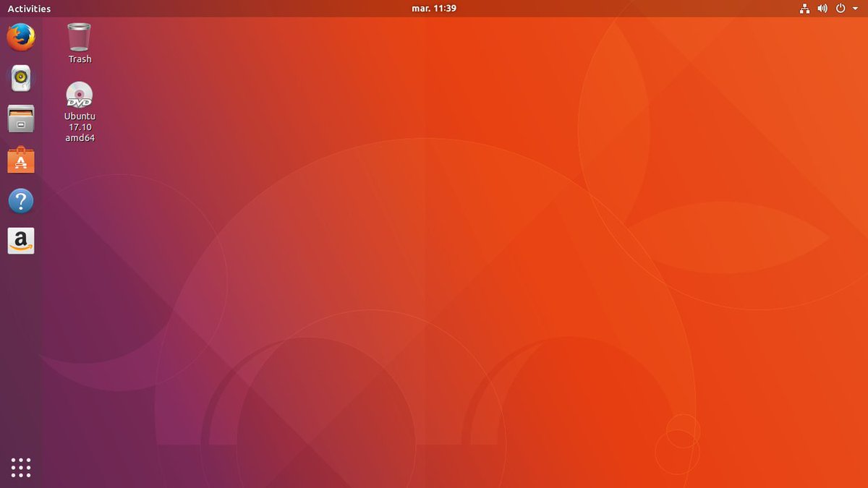
Task: Show Applications grid button
Action: click(x=21, y=467)
